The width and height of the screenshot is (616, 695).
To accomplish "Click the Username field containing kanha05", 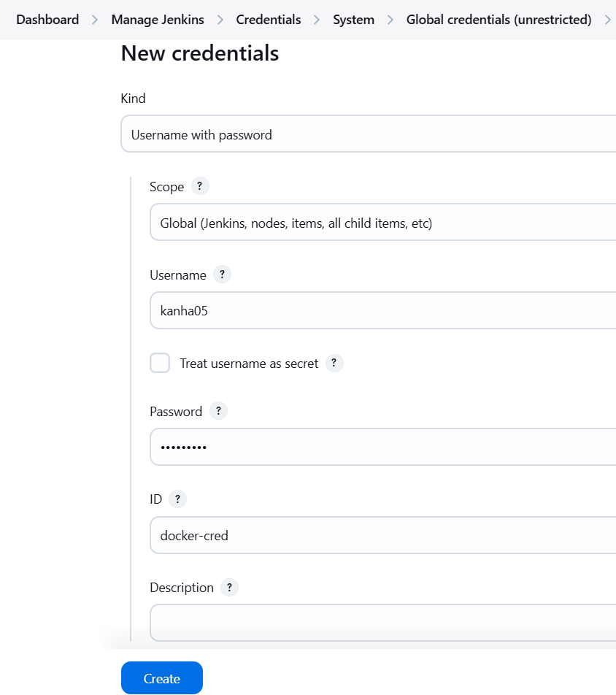I will click(383, 310).
